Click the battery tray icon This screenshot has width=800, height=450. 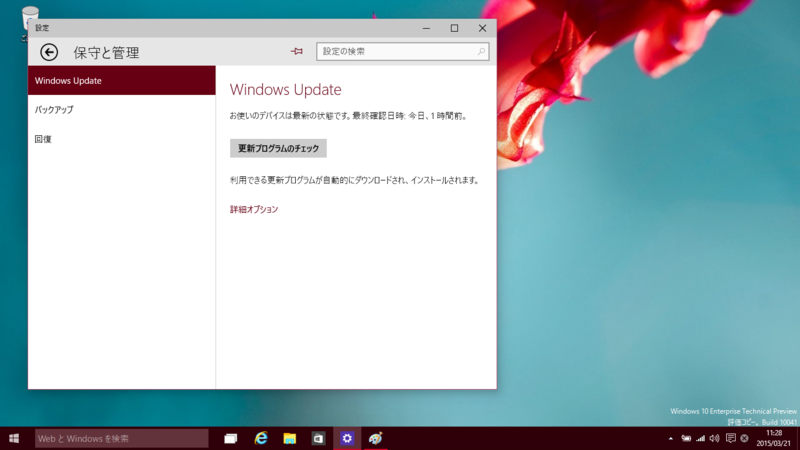tap(686, 438)
